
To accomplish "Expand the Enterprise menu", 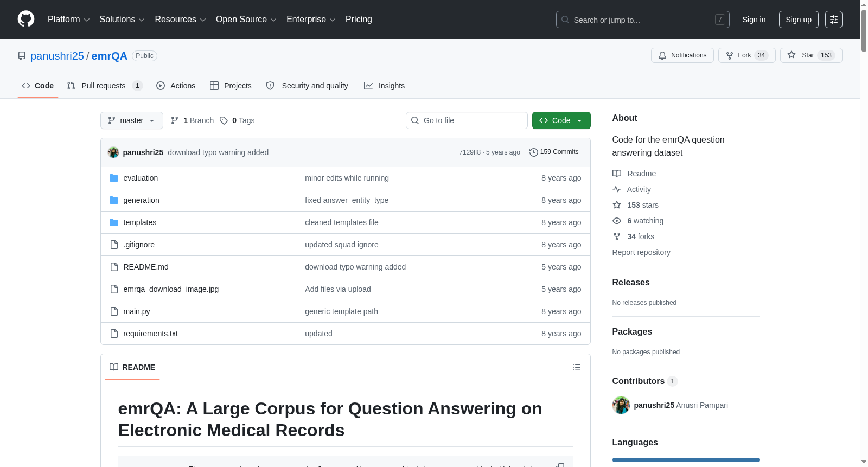I will click(311, 20).
